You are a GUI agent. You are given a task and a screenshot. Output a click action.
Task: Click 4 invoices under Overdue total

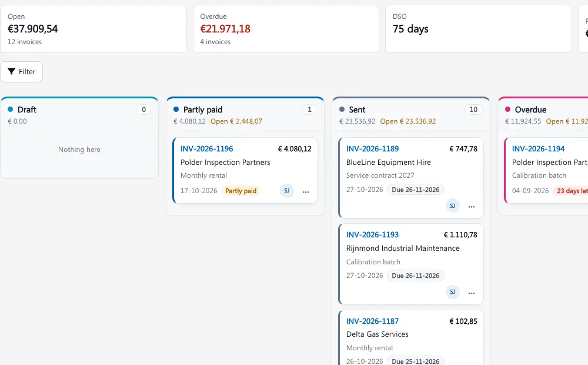coord(215,42)
